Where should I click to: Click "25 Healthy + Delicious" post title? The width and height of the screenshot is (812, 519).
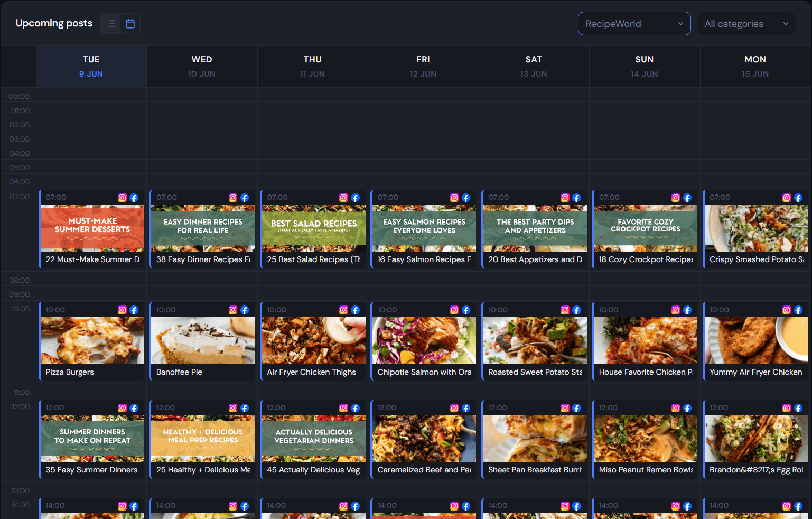tap(203, 470)
